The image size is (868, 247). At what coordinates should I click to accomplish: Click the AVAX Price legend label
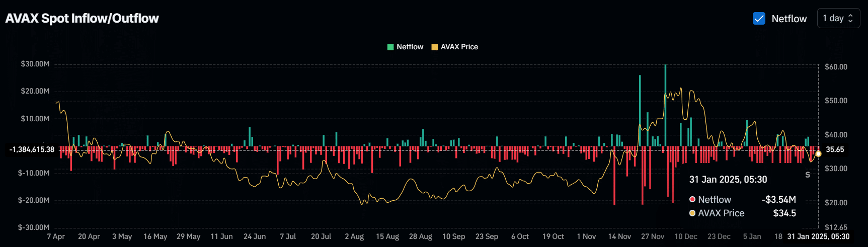[x=459, y=47]
